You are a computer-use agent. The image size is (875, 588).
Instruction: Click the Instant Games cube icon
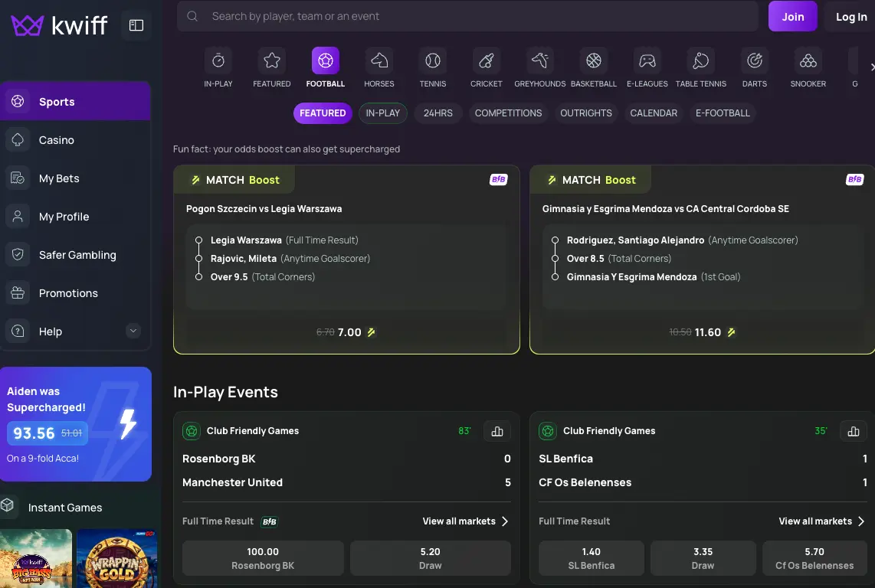(7, 505)
